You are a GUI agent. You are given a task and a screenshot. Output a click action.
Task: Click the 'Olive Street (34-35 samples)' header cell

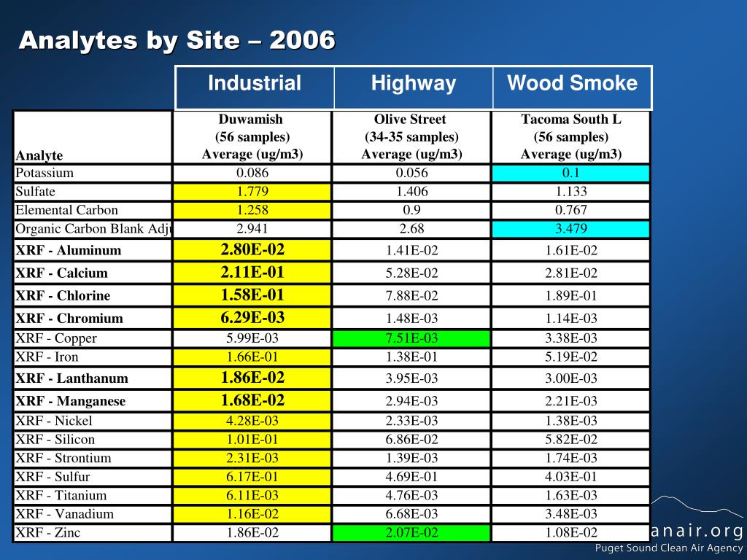click(411, 138)
